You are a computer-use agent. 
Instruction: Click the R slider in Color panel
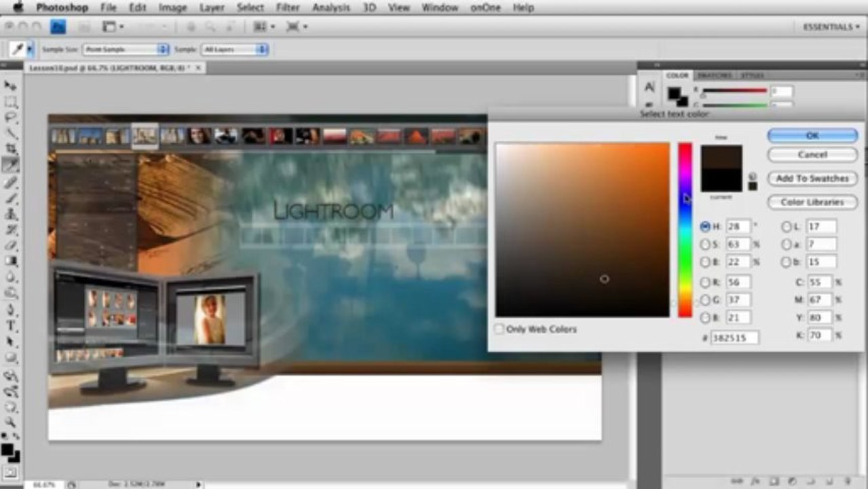coord(734,91)
